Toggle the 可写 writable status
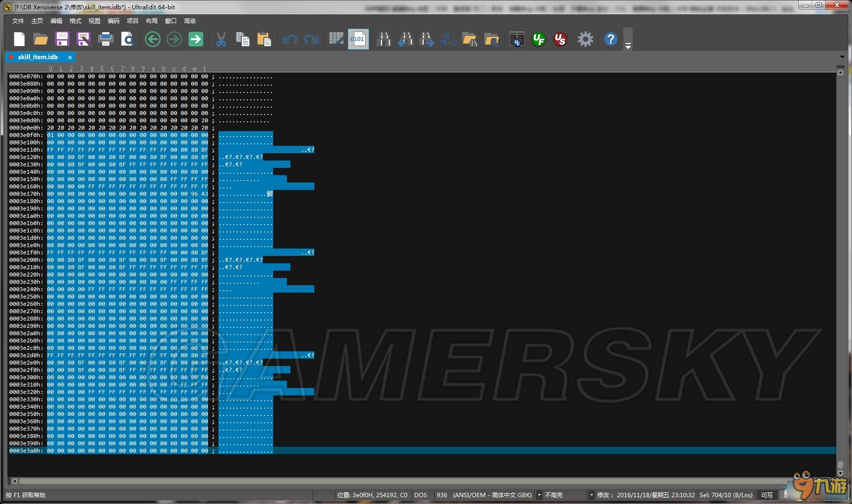The width and height of the screenshot is (852, 504). pos(767,495)
